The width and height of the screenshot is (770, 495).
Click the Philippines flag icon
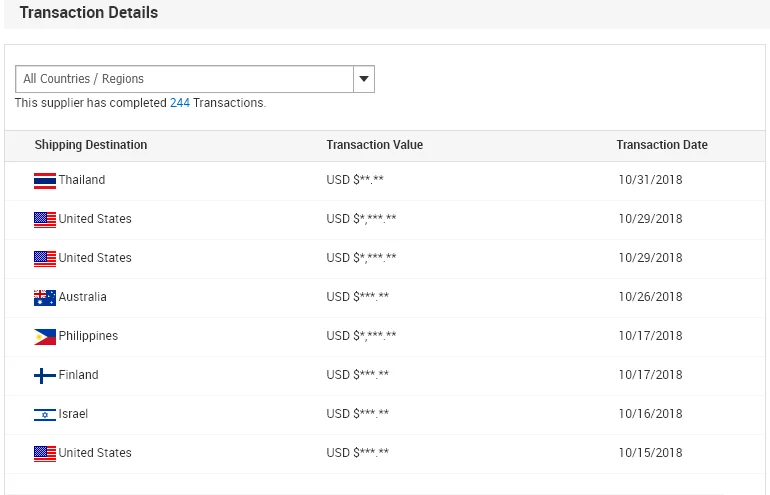[x=44, y=337]
